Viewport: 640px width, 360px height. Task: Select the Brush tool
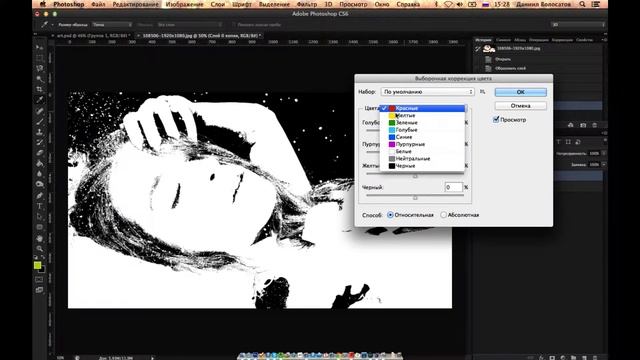40,122
